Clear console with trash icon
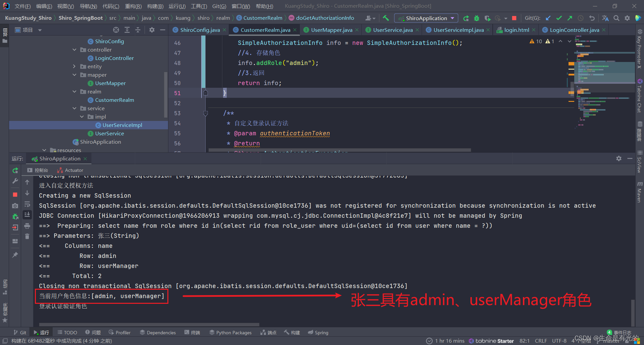This screenshot has width=644, height=345. 27,236
